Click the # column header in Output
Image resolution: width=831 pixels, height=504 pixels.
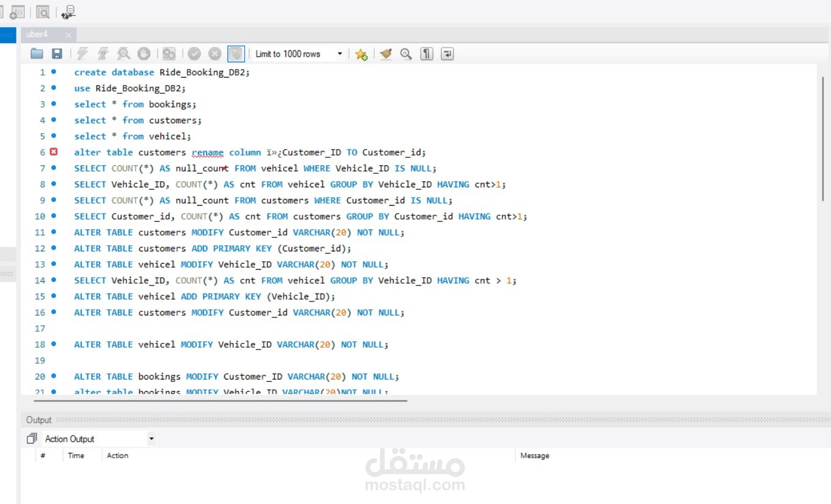tap(43, 455)
